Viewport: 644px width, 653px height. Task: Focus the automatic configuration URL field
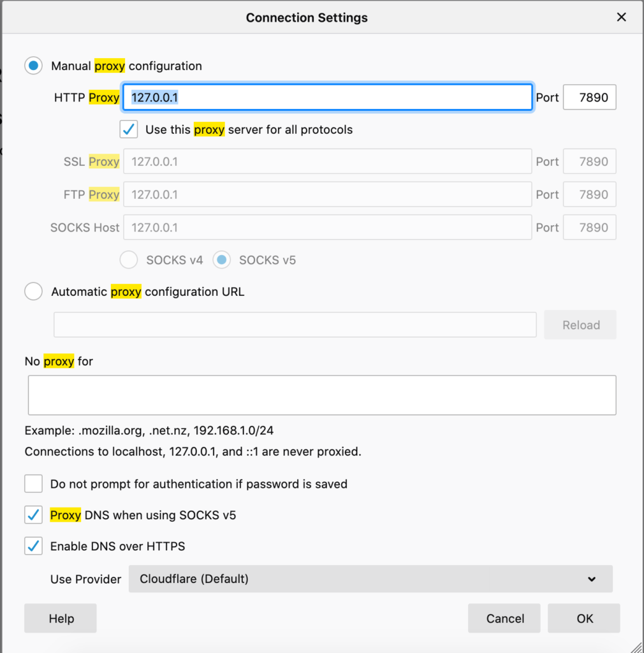click(x=295, y=325)
